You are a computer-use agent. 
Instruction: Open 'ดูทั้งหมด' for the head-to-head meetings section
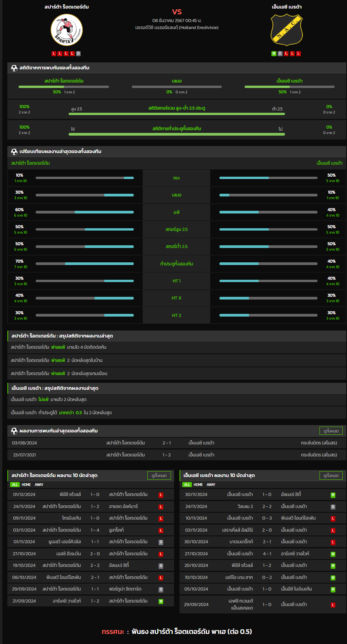(331, 431)
